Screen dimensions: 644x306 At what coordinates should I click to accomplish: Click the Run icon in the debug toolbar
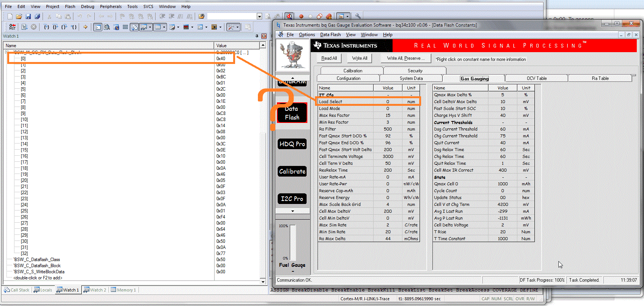coord(24,27)
